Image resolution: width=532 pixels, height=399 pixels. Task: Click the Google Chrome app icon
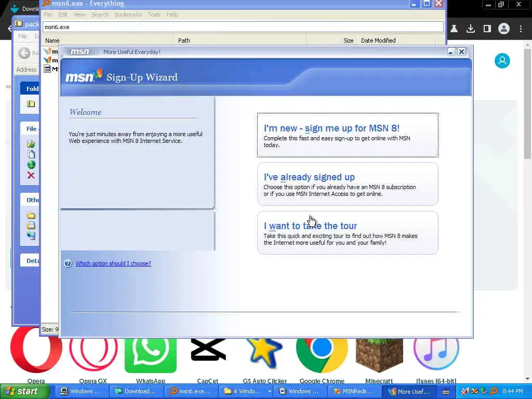click(322, 355)
